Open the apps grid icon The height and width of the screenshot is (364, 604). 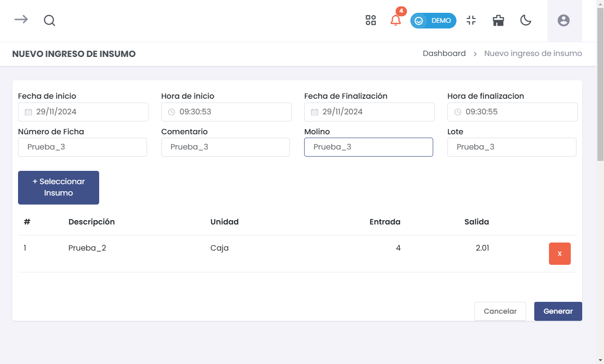pos(371,20)
